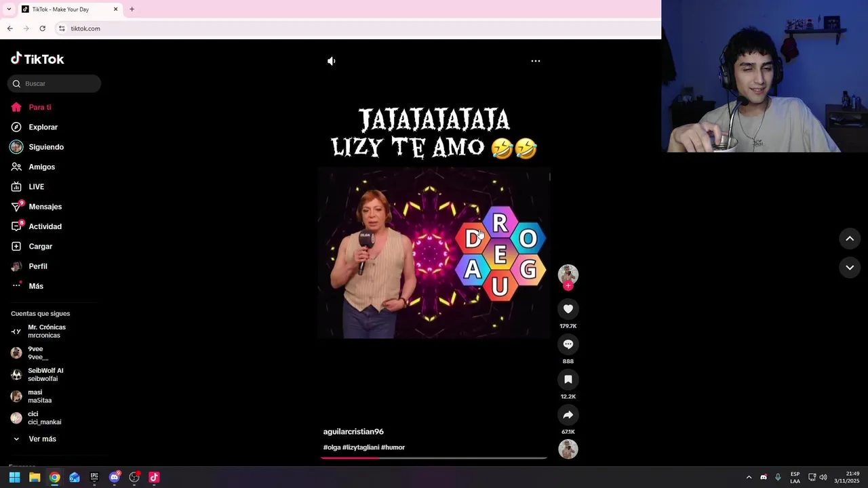The width and height of the screenshot is (868, 488).
Task: Go to the next video
Action: 850,268
